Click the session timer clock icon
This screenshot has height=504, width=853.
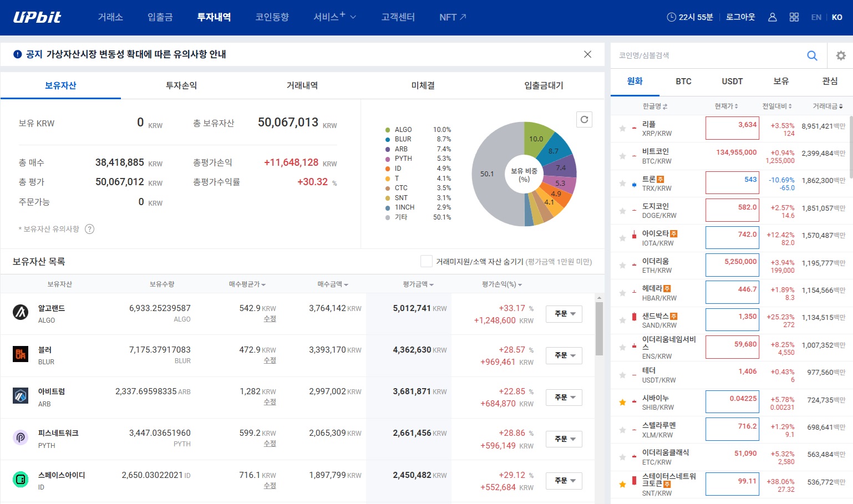point(671,17)
